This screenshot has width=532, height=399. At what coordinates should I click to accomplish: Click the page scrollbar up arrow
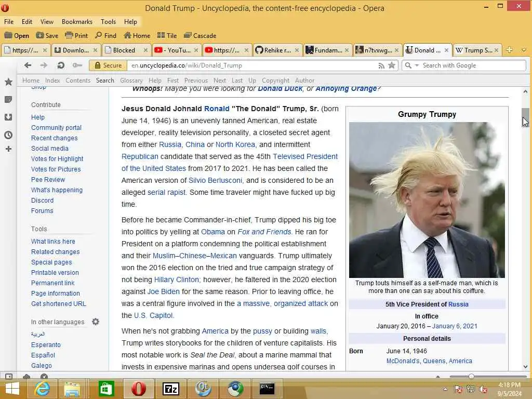coord(526,91)
